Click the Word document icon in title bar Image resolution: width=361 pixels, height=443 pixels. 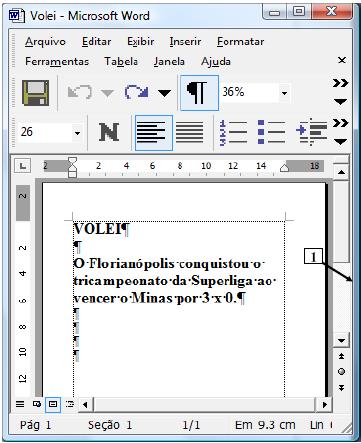(17, 16)
